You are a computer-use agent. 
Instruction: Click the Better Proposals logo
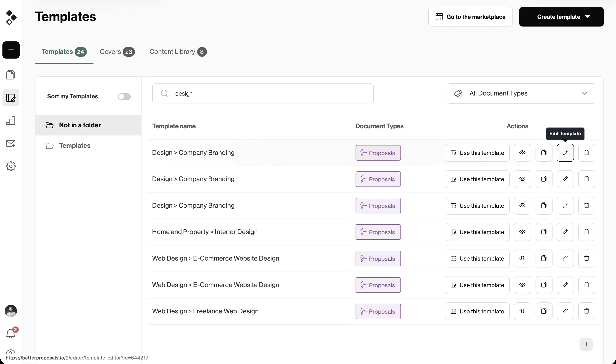(x=11, y=17)
